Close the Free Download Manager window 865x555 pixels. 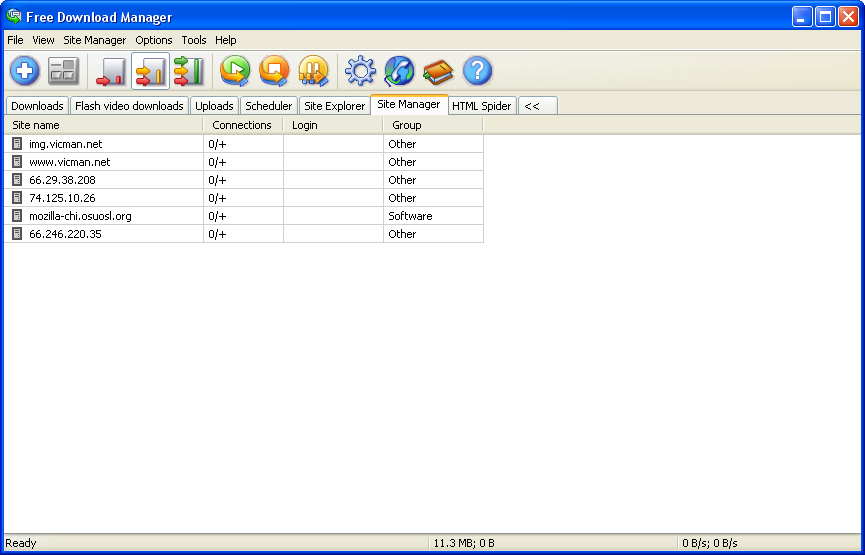tap(848, 17)
